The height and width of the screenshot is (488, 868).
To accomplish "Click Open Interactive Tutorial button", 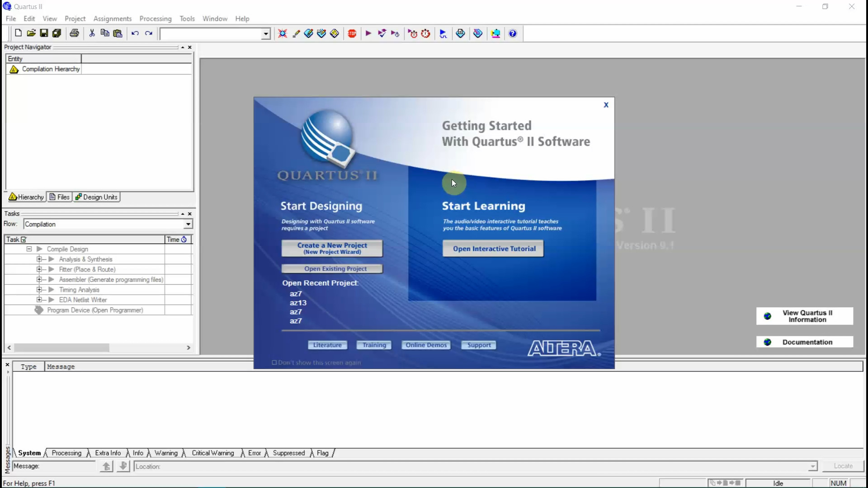I will coord(494,249).
